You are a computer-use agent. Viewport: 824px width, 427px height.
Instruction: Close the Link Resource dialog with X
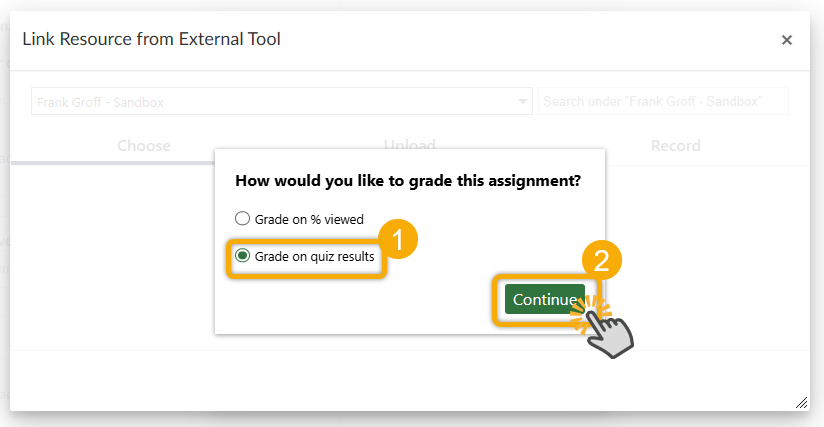(x=786, y=40)
